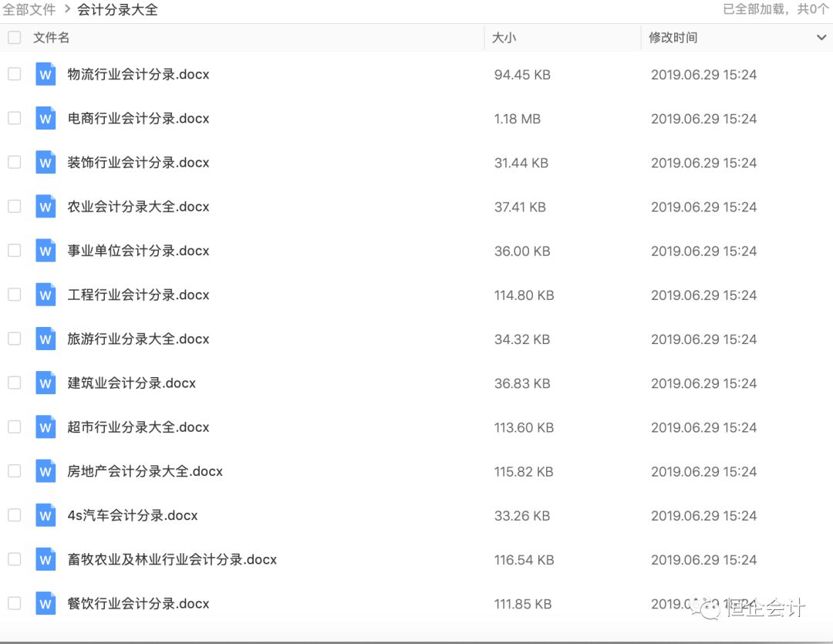Click the Word icon of 房地产会计分录大全.docx

[45, 471]
